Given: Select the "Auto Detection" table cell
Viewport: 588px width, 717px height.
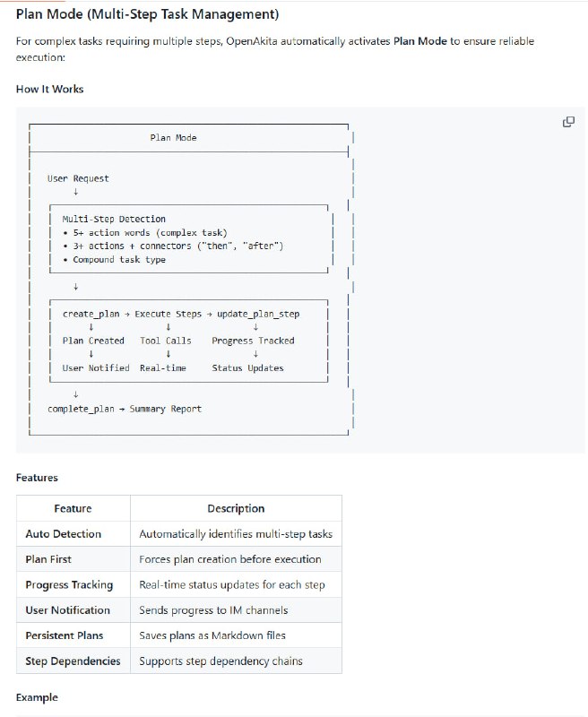Looking at the screenshot, I should (63, 533).
